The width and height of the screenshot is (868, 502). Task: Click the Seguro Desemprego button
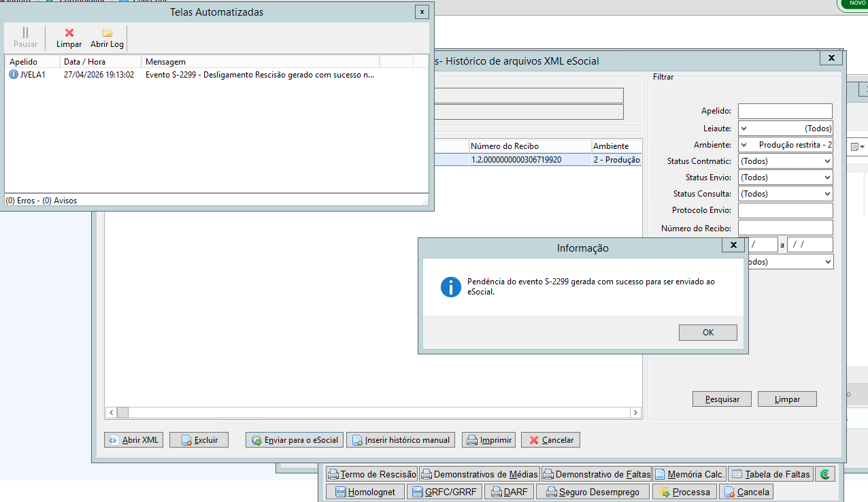point(592,492)
